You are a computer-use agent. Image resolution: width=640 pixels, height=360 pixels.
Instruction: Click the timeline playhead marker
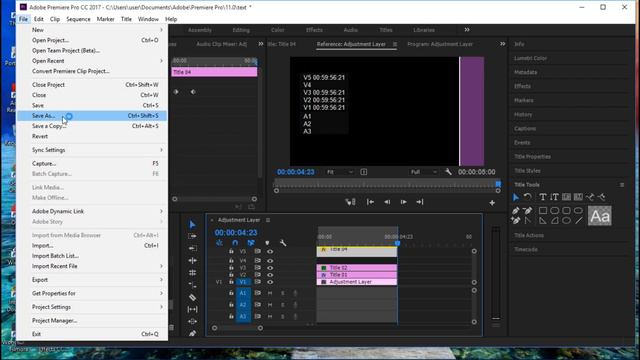click(x=397, y=243)
